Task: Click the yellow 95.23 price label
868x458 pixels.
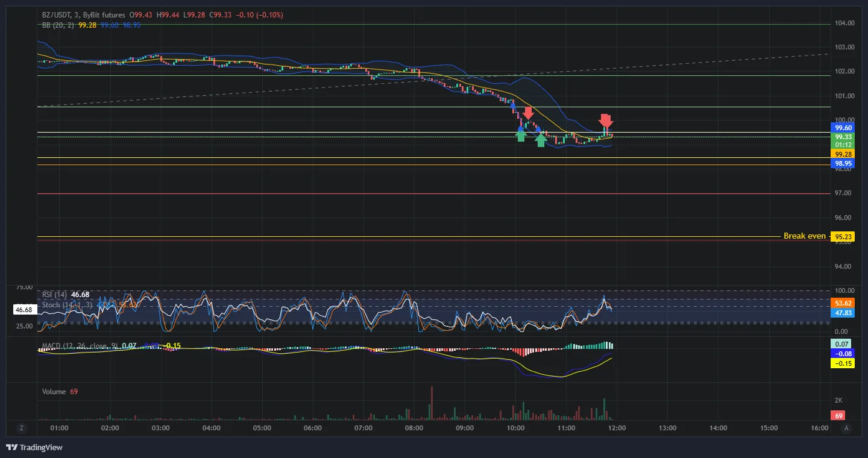Action: (842, 237)
